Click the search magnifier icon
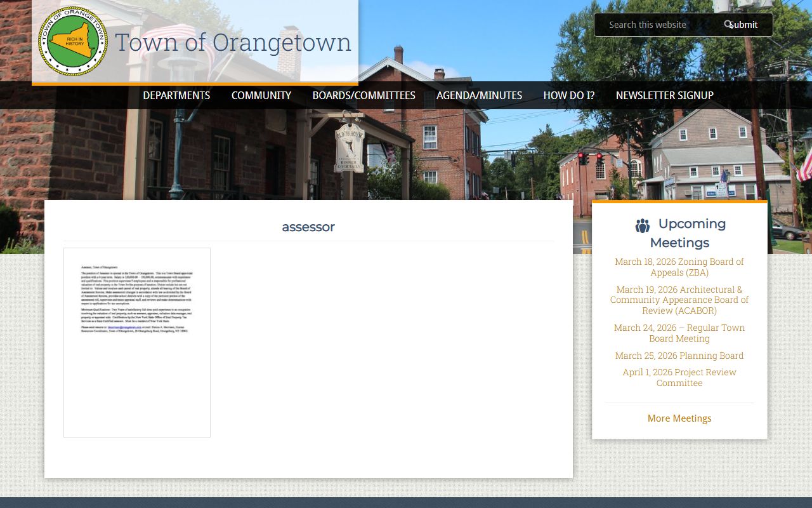 tap(728, 24)
